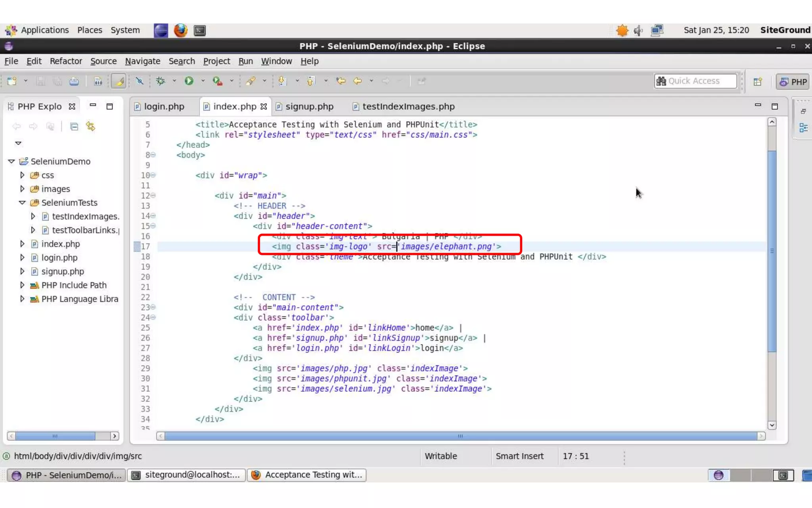Click the green Run button

(189, 81)
